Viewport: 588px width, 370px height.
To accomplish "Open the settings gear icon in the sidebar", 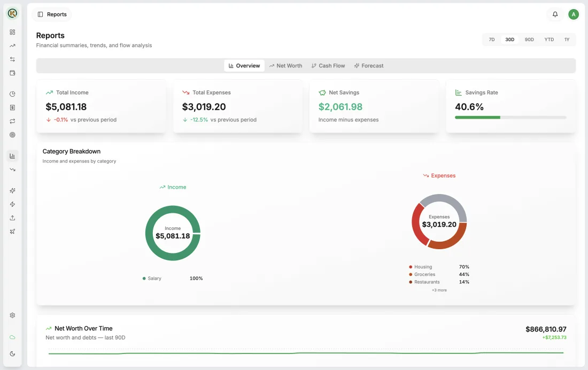I will click(12, 315).
